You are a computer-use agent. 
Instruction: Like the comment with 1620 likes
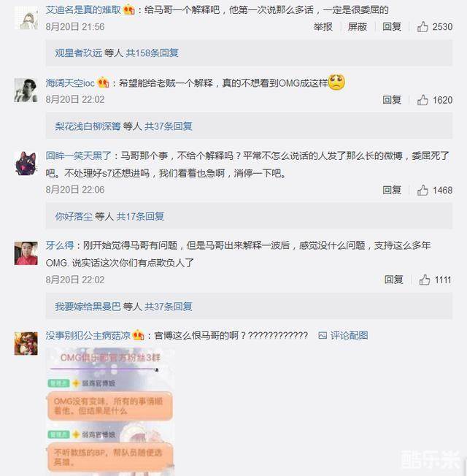(x=435, y=100)
